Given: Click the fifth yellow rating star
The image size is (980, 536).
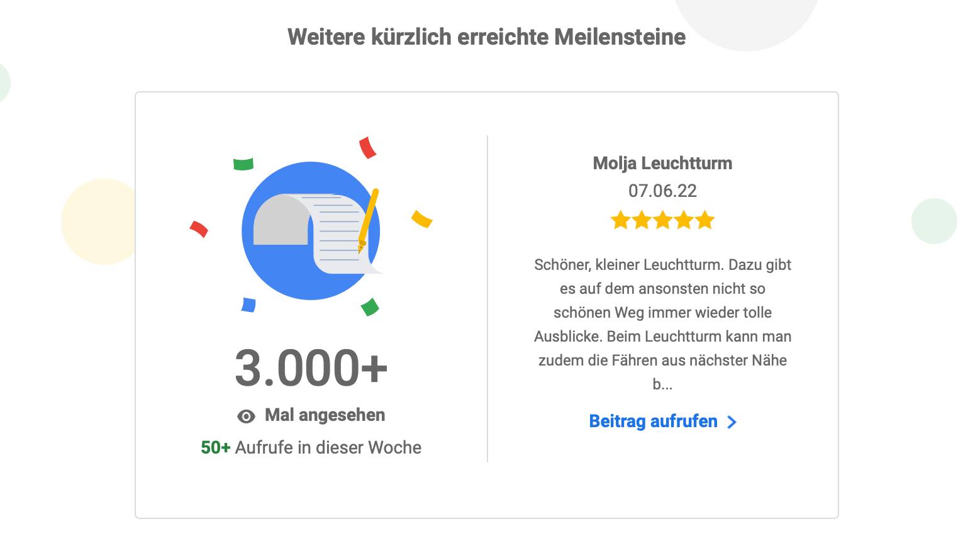Looking at the screenshot, I should pyautogui.click(x=705, y=220).
